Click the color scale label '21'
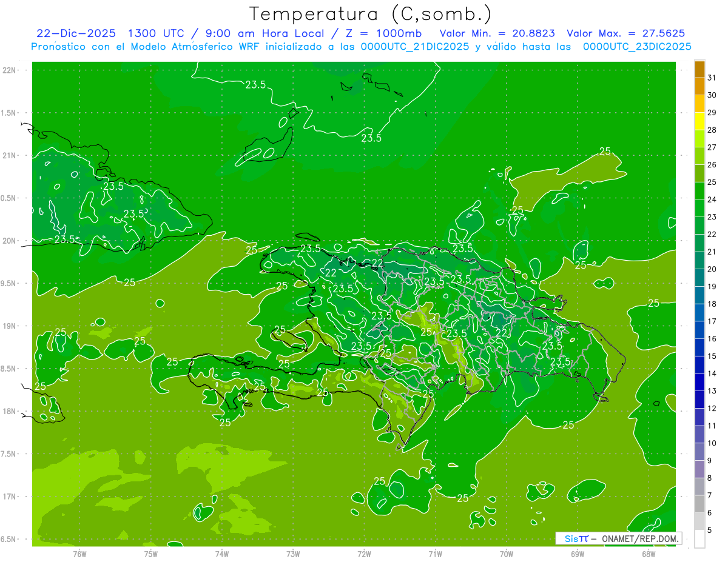Viewport: 728px width, 562px height. click(712, 252)
